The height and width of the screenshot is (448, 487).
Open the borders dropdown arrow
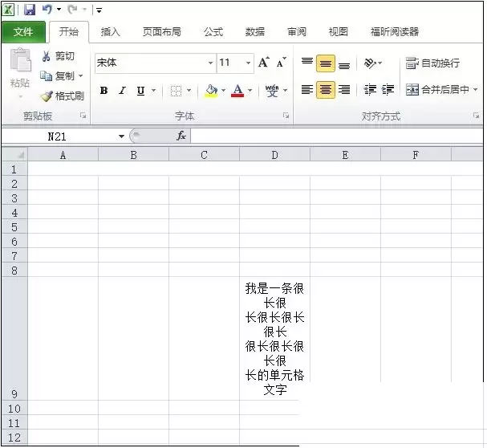(x=189, y=91)
